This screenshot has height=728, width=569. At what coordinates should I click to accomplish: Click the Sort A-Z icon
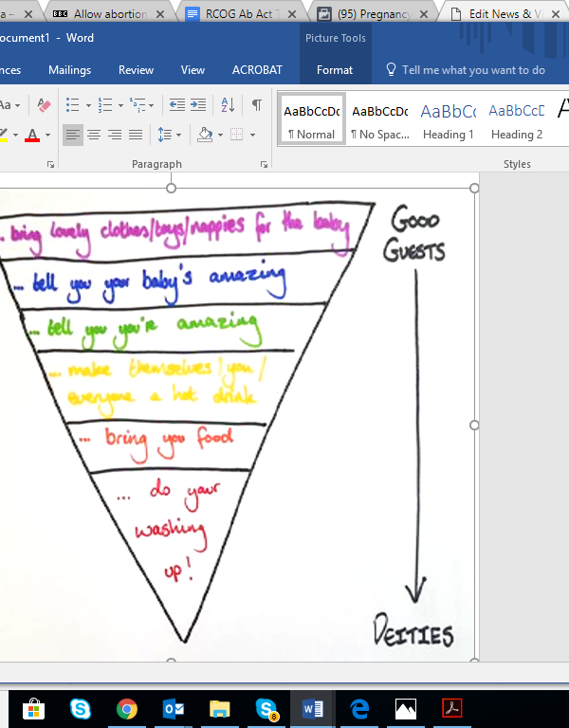click(228, 105)
